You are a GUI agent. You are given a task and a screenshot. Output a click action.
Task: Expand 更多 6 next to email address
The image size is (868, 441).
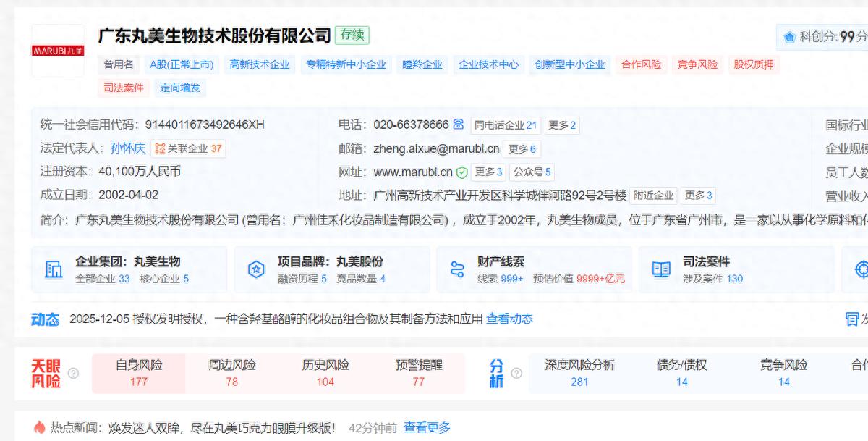[x=522, y=149]
